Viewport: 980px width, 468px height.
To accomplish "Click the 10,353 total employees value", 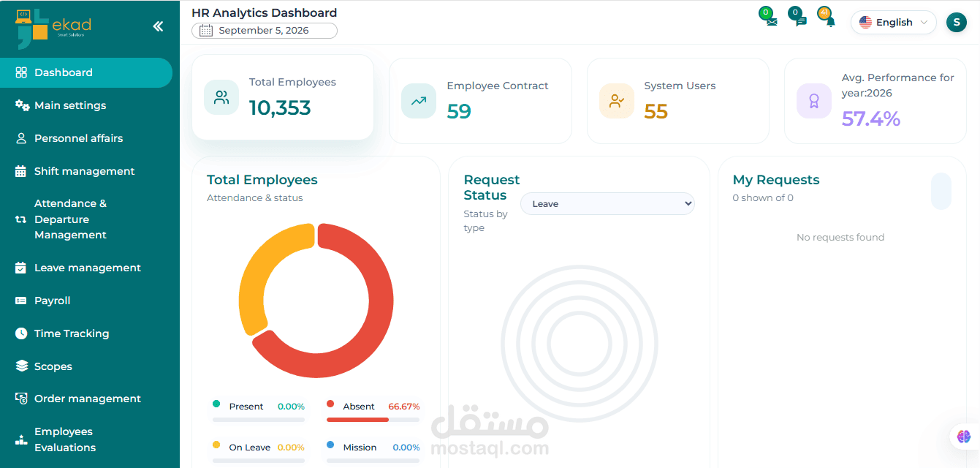I will [x=280, y=108].
